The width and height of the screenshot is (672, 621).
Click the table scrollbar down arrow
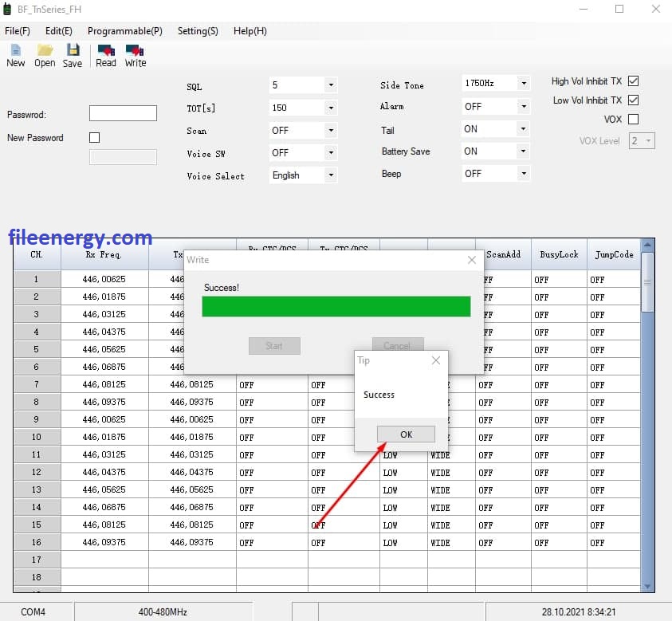[647, 586]
